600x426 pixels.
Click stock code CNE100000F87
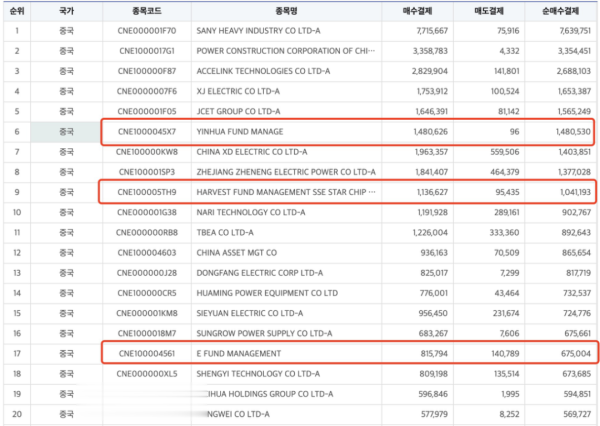click(147, 71)
